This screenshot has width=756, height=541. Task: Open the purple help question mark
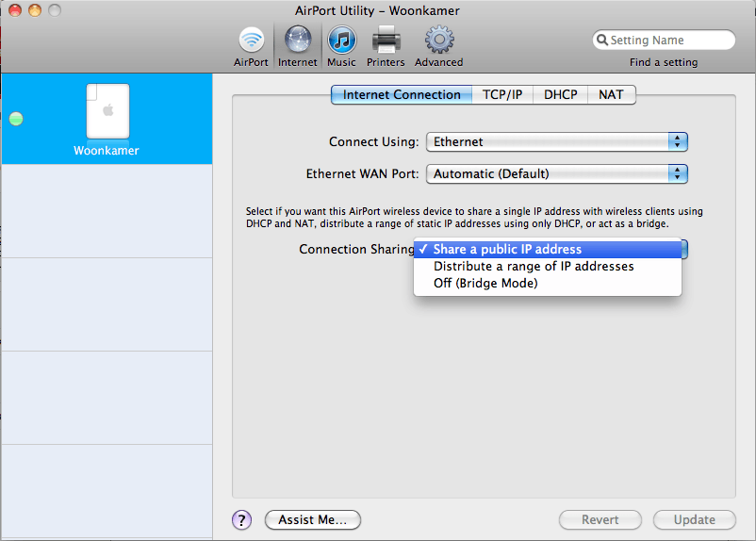(241, 520)
